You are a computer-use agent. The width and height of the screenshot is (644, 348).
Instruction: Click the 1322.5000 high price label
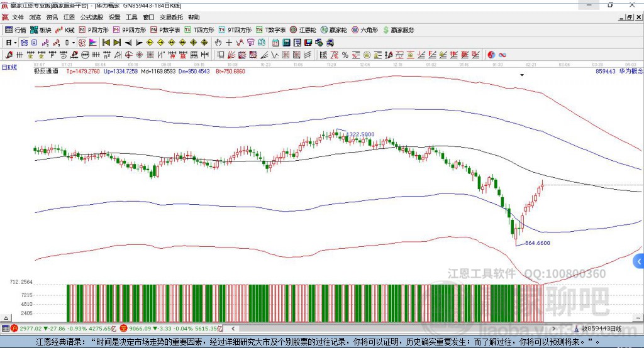pos(360,134)
